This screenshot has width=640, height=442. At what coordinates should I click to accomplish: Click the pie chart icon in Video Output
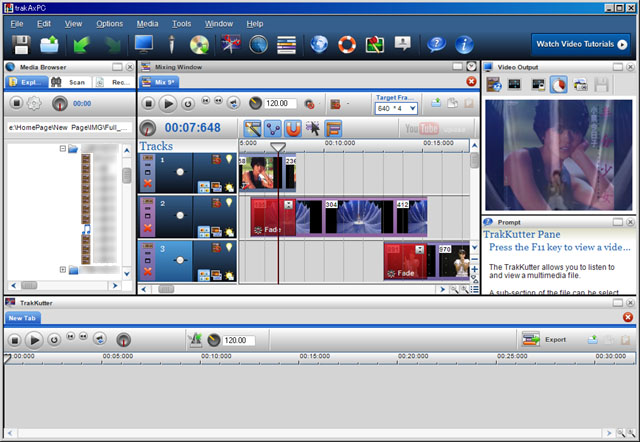point(558,85)
